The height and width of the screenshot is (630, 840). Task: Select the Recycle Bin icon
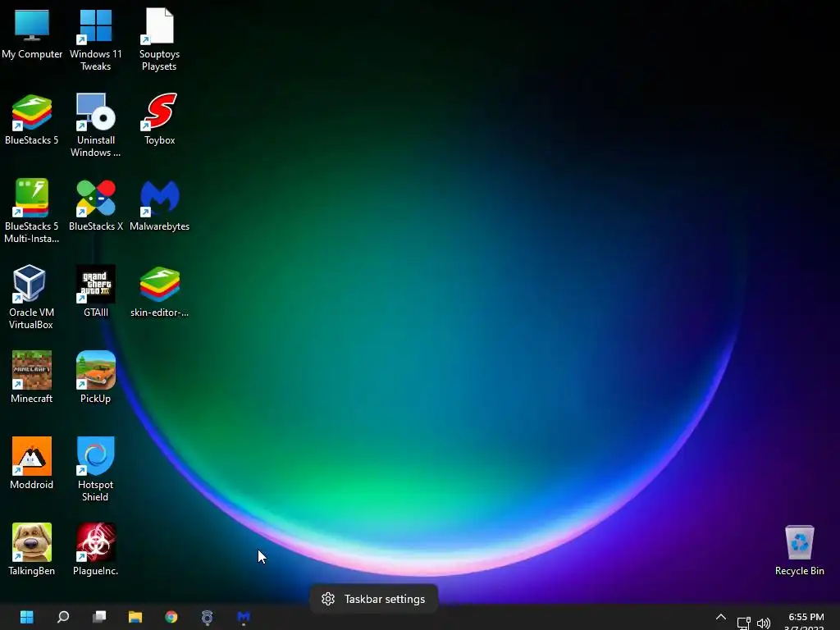[x=799, y=550]
